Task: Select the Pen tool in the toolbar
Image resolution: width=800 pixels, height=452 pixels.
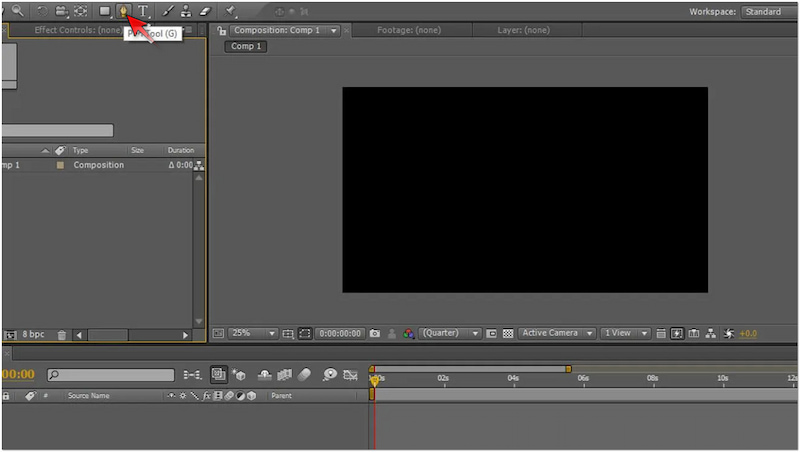Action: (x=124, y=11)
